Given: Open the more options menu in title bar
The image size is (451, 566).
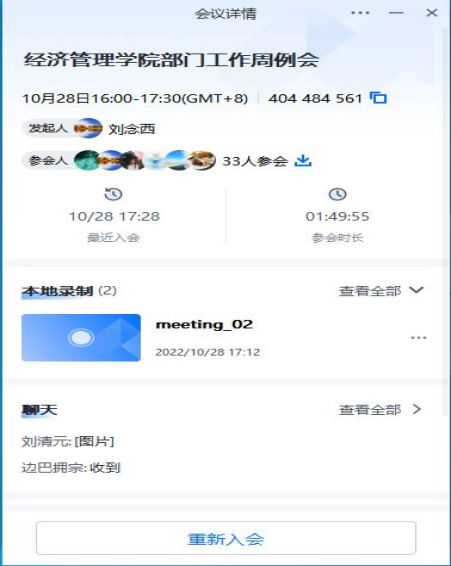Looking at the screenshot, I should coord(360,13).
